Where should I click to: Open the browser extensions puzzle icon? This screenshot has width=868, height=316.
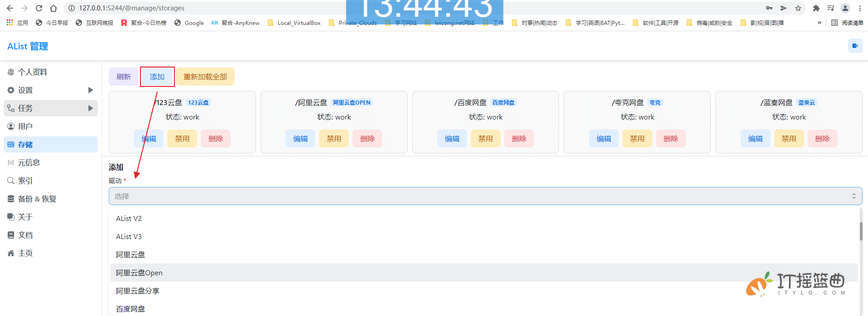pos(816,8)
